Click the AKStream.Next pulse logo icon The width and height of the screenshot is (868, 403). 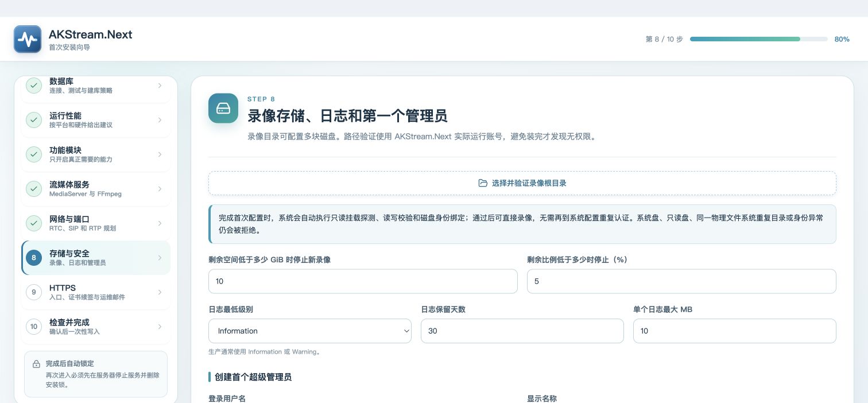(28, 39)
